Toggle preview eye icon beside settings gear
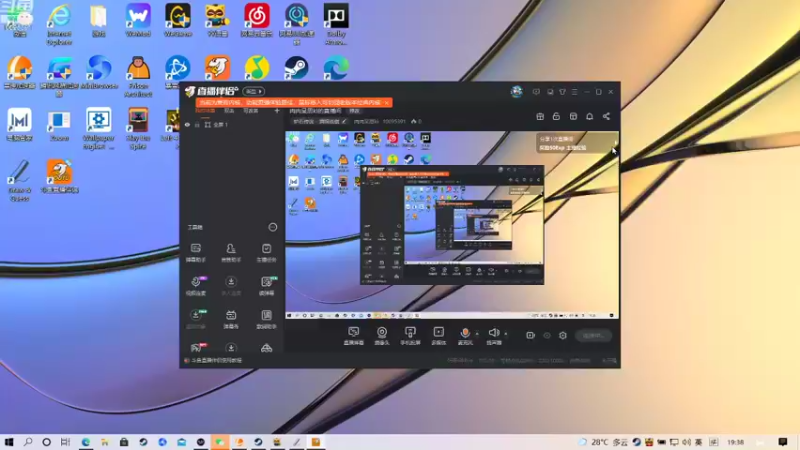Image resolution: width=800 pixels, height=450 pixels. pos(547,335)
